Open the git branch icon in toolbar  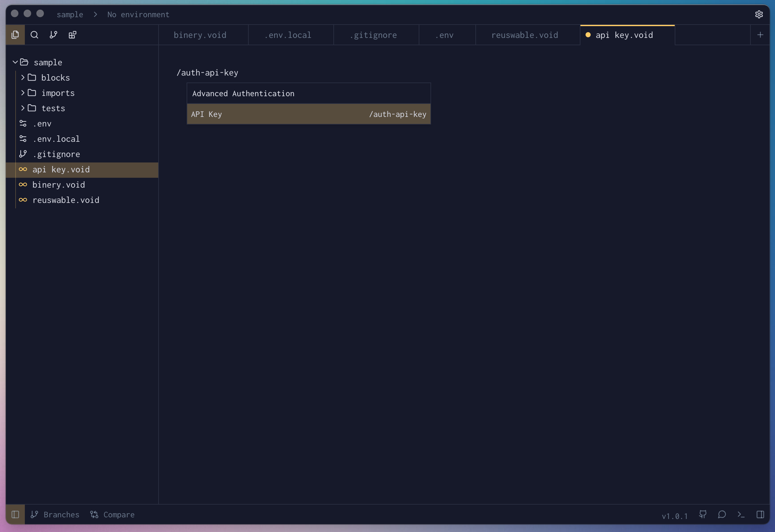(53, 35)
